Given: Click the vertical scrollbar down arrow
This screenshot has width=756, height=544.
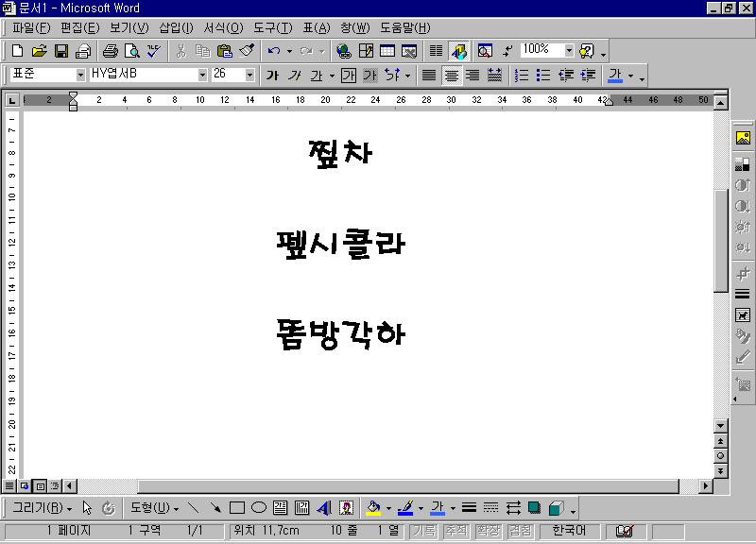Looking at the screenshot, I should 720,425.
